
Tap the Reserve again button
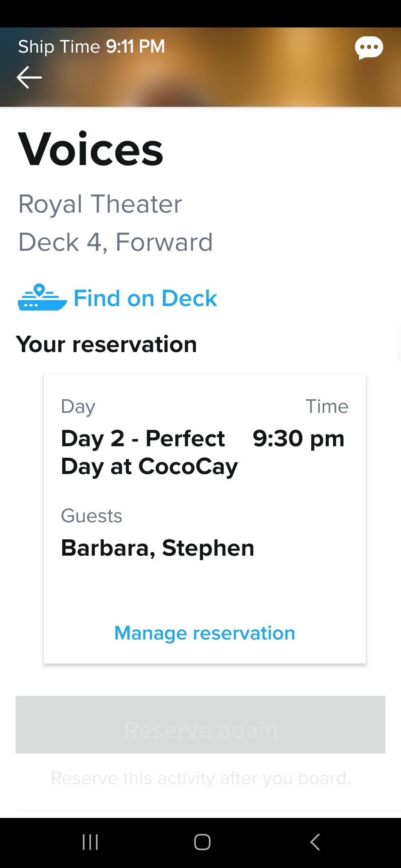[200, 724]
